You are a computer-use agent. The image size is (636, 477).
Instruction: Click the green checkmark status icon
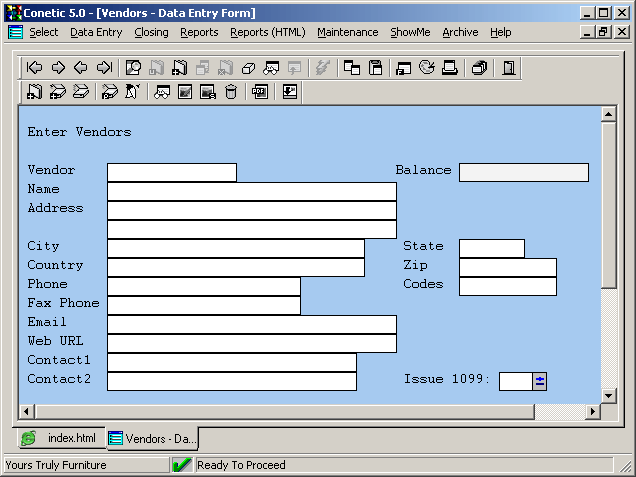click(x=182, y=465)
